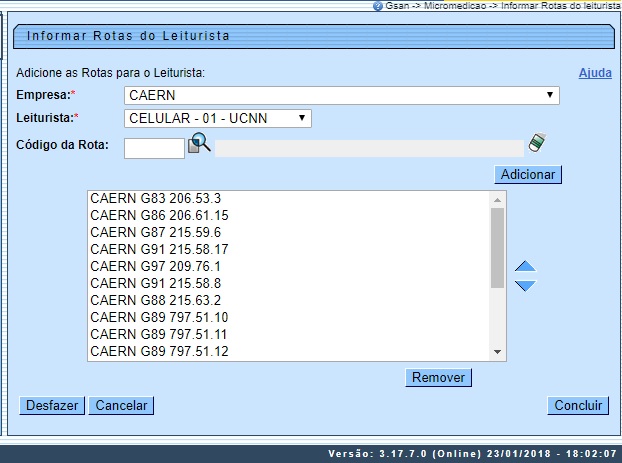Open the Empresa dropdown
This screenshot has width=622, height=463.
tap(341, 96)
